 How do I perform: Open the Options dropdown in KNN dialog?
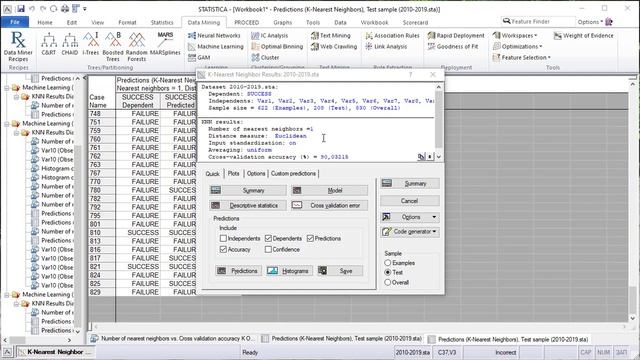(x=410, y=217)
